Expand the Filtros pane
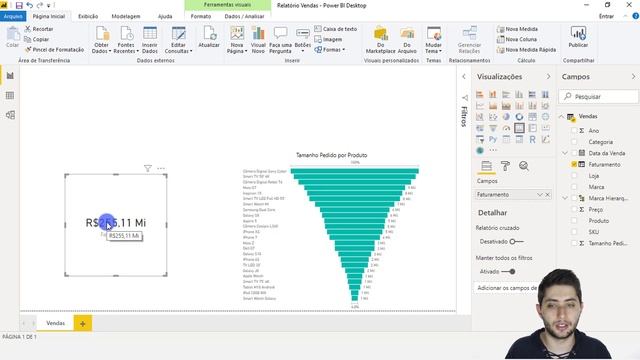 click(x=464, y=77)
